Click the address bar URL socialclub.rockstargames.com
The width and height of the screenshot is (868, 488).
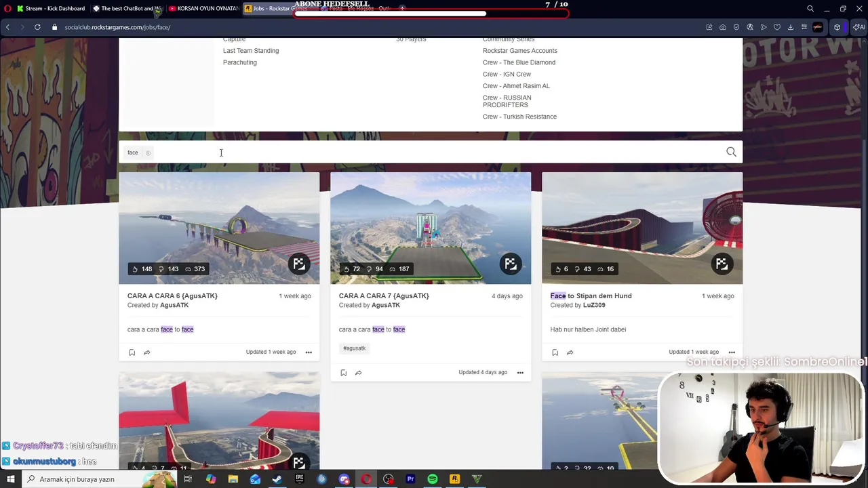117,27
